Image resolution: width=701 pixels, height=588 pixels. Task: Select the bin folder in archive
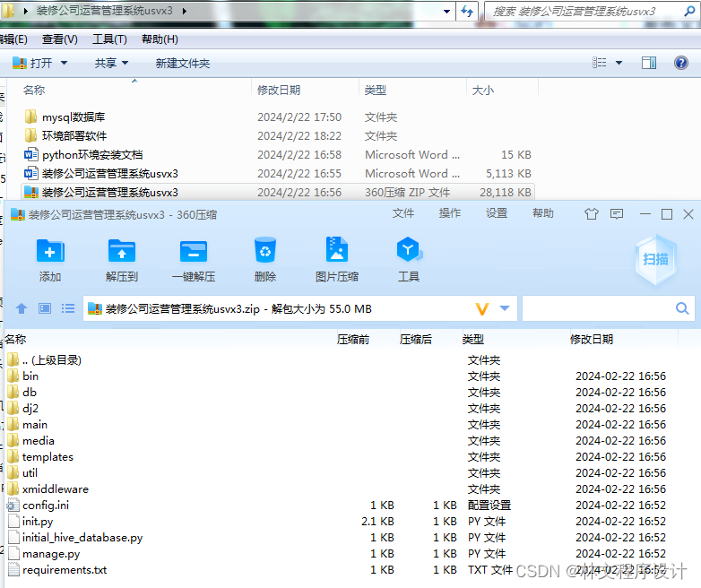(23, 376)
